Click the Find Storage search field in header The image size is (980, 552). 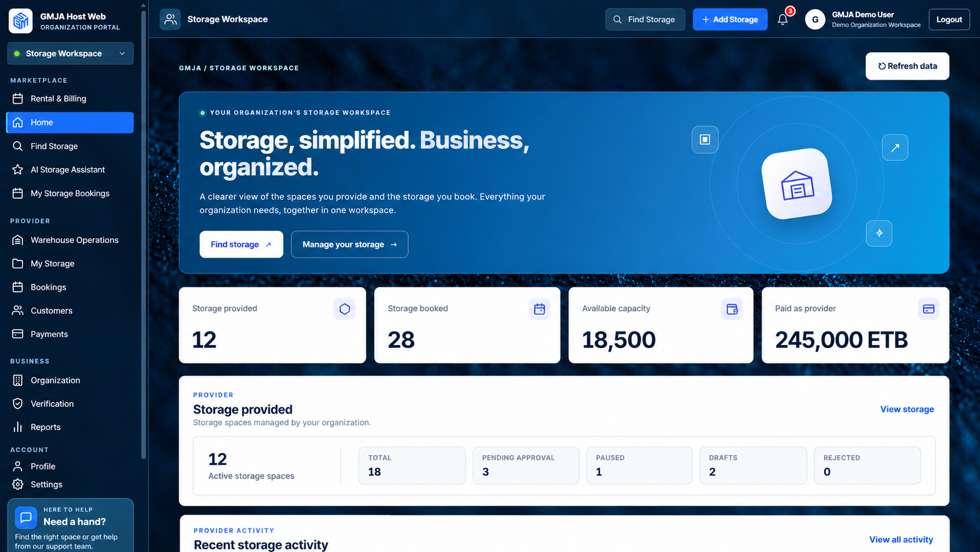coord(645,19)
